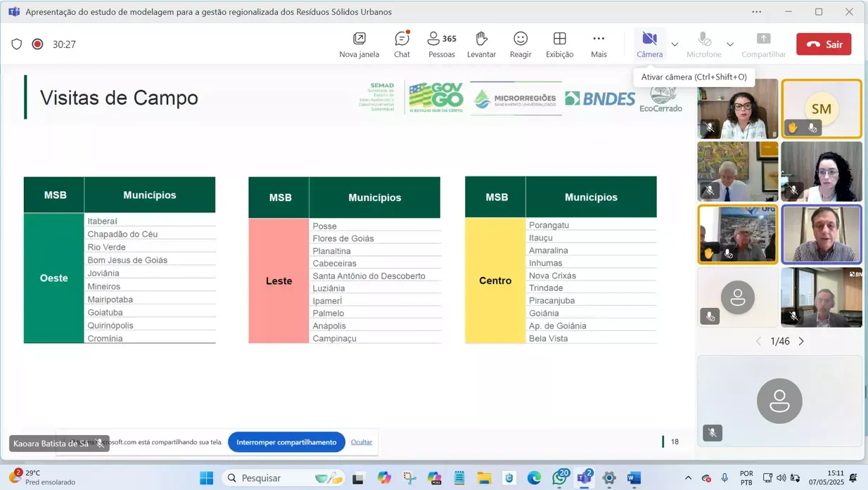
Task: Click the recording indicator icon
Action: click(x=38, y=44)
